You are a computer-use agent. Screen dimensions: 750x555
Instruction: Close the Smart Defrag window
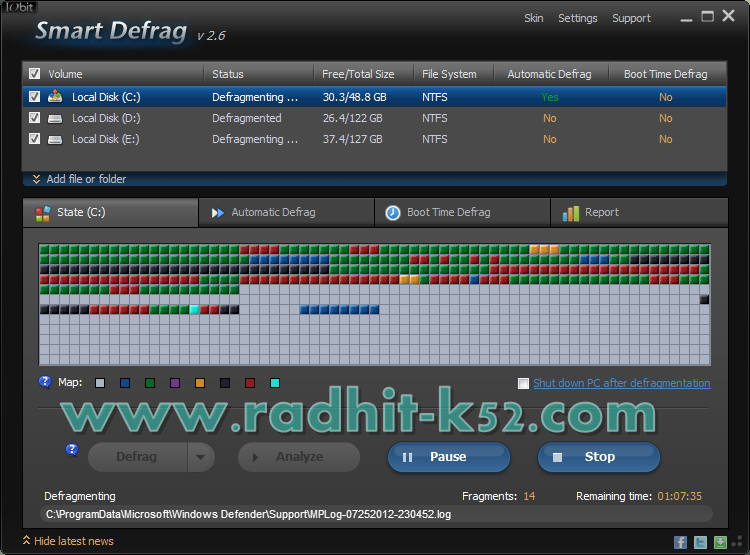pyautogui.click(x=728, y=16)
